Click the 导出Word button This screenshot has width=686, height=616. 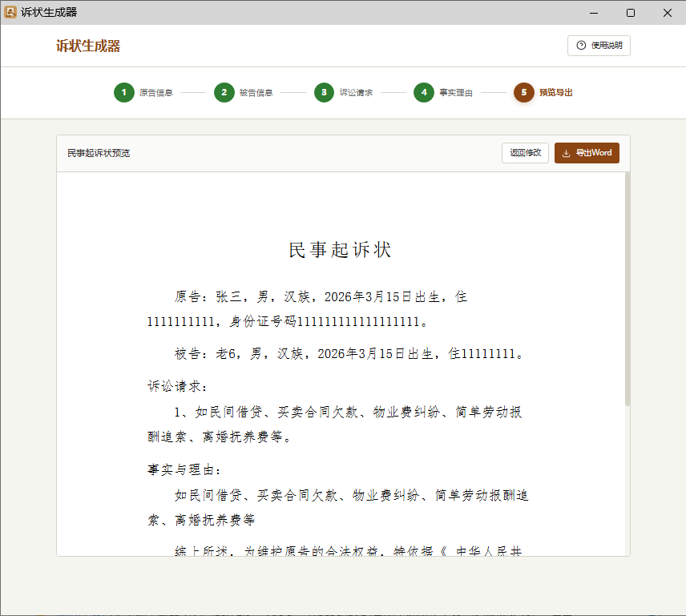[x=587, y=152]
